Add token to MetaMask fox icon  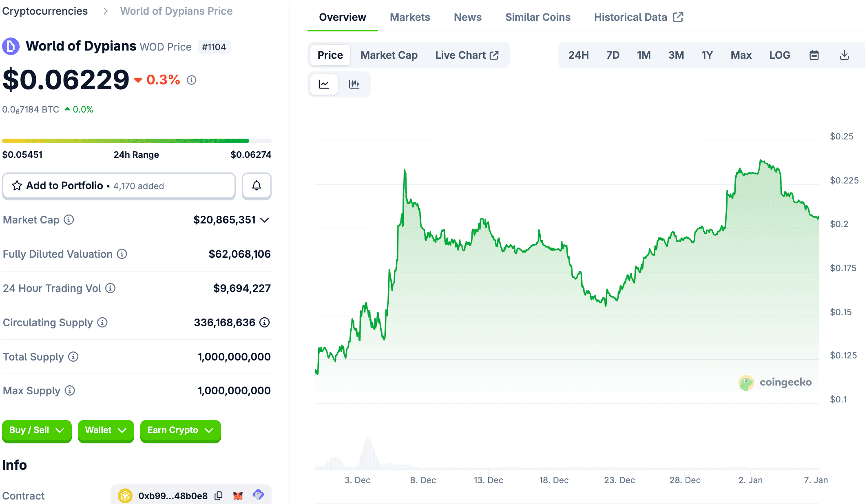tap(238, 495)
